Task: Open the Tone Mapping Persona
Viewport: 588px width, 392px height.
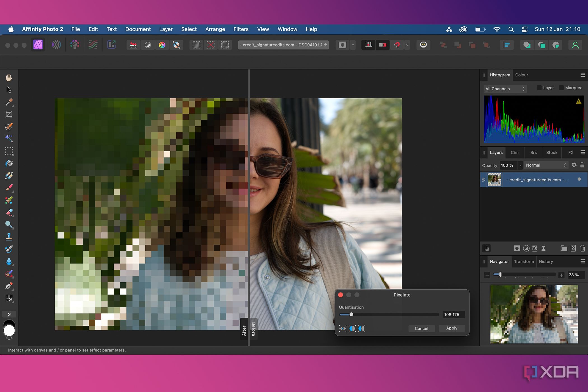Action: [93, 45]
